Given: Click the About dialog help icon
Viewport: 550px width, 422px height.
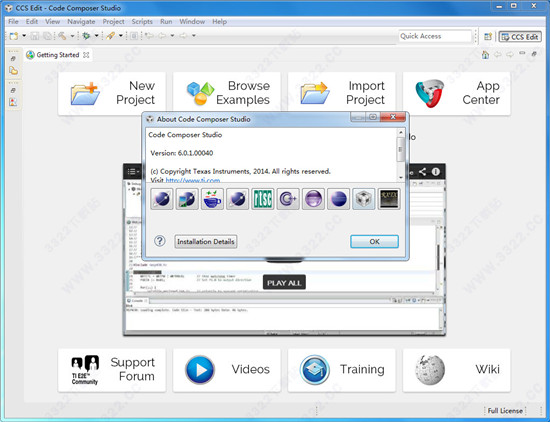Looking at the screenshot, I should coord(160,241).
